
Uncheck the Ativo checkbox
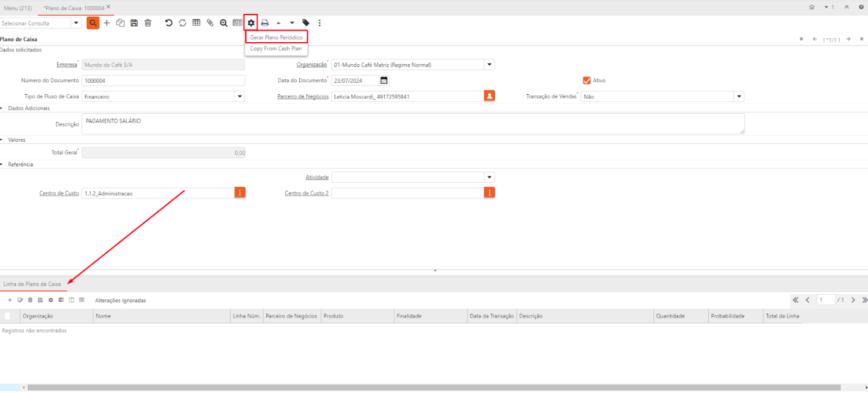[586, 80]
